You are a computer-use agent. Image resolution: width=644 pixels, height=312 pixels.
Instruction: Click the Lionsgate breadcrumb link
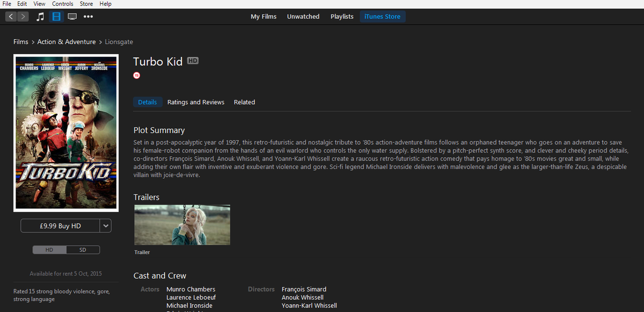(x=119, y=42)
